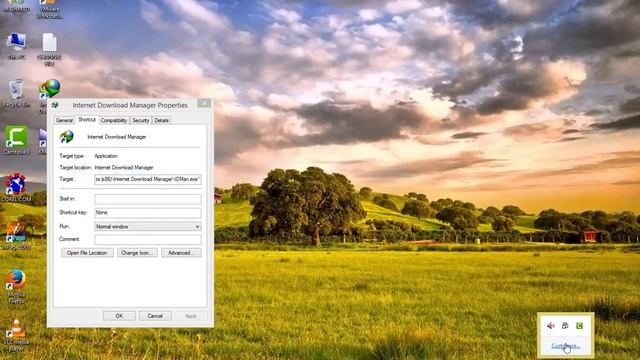Click the Change Icon button
The height and width of the screenshot is (360, 640).
coord(137,253)
